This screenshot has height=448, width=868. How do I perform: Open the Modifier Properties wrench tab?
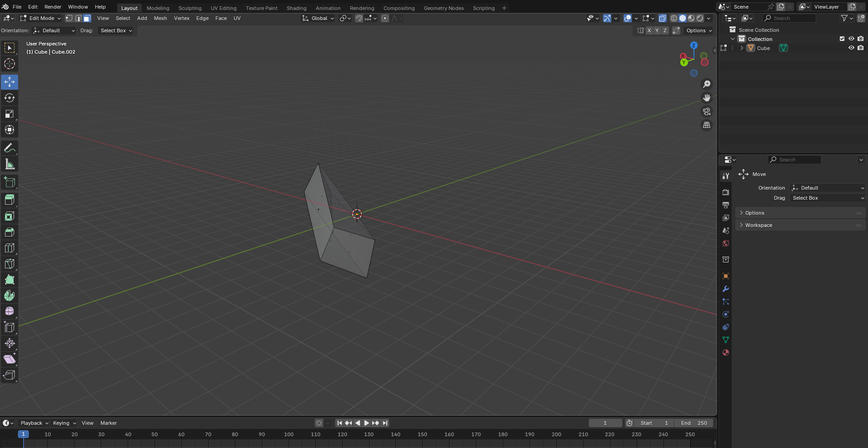tap(726, 289)
